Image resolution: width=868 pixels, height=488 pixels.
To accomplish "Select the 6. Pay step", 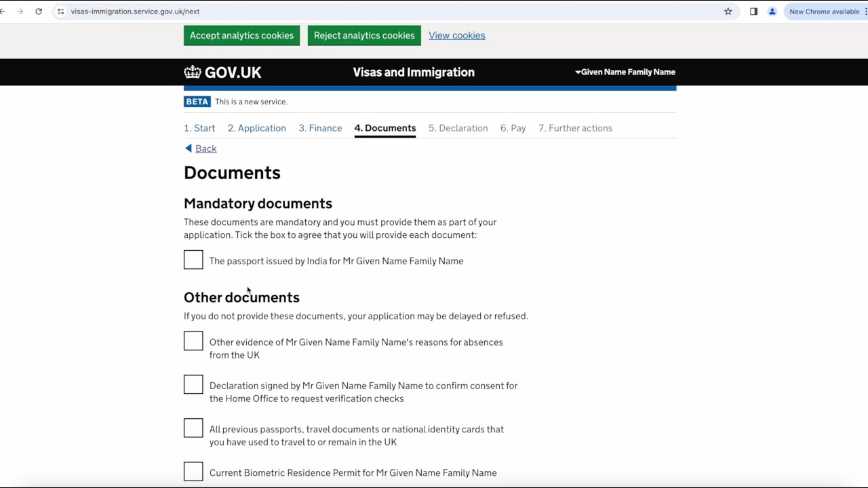I will coord(513,128).
